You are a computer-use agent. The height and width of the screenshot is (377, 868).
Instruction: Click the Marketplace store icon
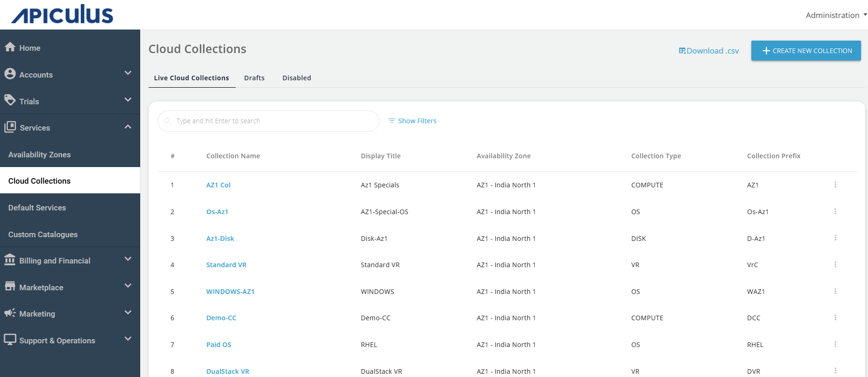[x=10, y=287]
